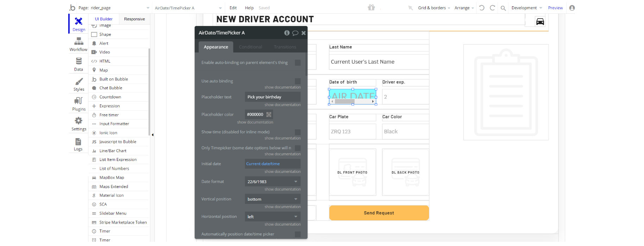Viewport: 644px width, 246px height.
Task: Close the AirDate/TimePicker A property editor
Action: (303, 33)
